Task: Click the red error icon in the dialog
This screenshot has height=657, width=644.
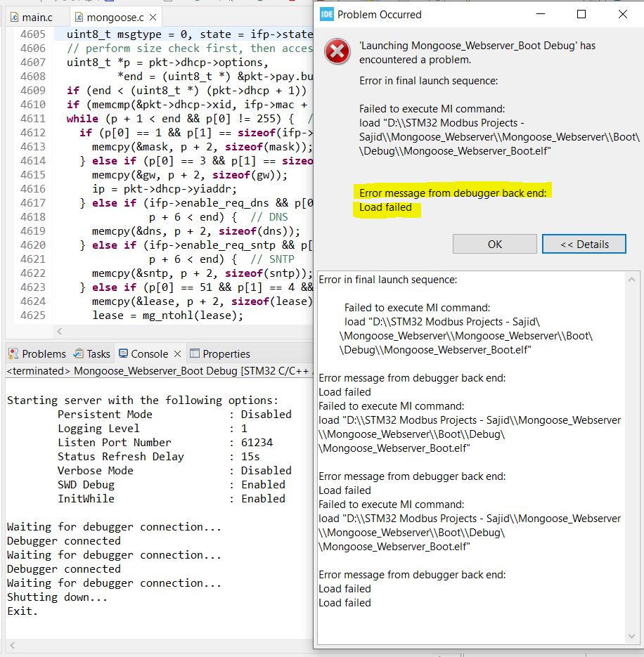Action: [337, 52]
